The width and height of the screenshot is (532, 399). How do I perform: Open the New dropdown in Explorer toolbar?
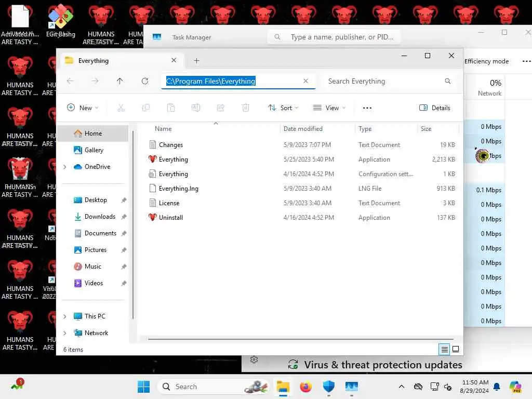coord(83,108)
